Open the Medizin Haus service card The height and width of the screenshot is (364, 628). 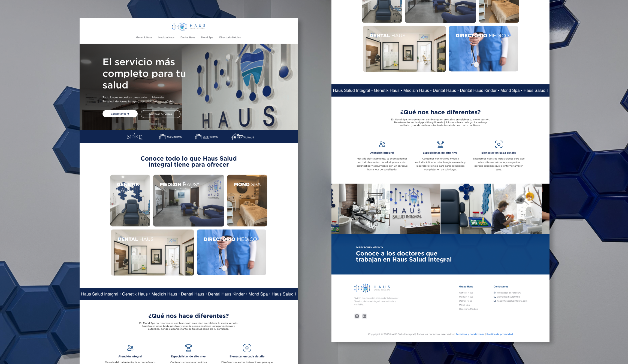[188, 201]
